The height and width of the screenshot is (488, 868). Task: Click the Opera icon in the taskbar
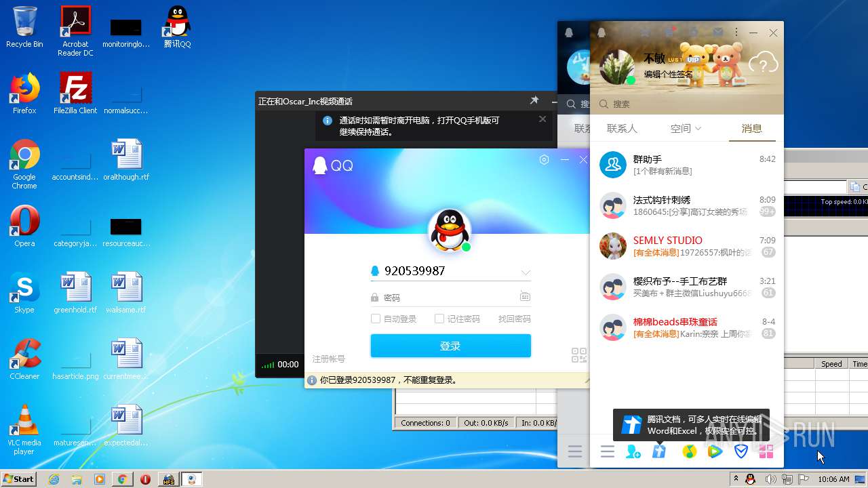(145, 479)
